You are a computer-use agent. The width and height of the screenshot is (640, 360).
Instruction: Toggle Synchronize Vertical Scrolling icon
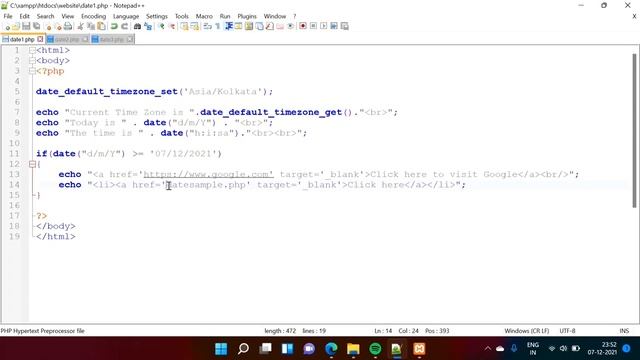(x=184, y=27)
